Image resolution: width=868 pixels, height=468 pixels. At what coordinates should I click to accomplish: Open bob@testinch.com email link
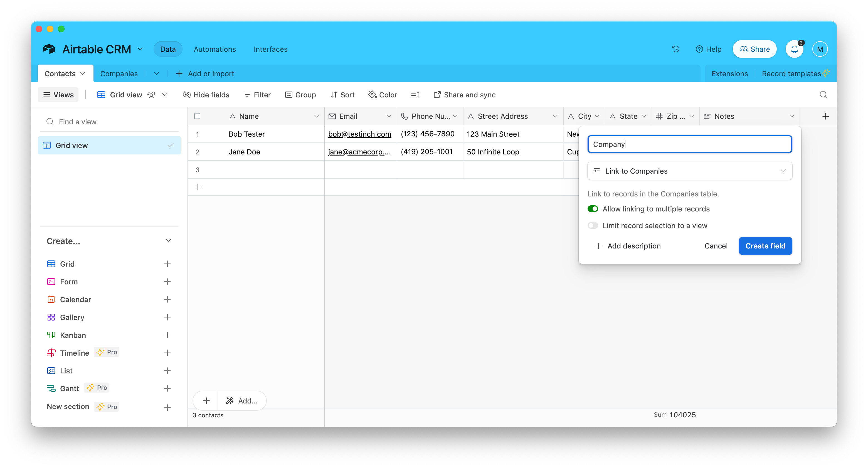[x=359, y=134]
